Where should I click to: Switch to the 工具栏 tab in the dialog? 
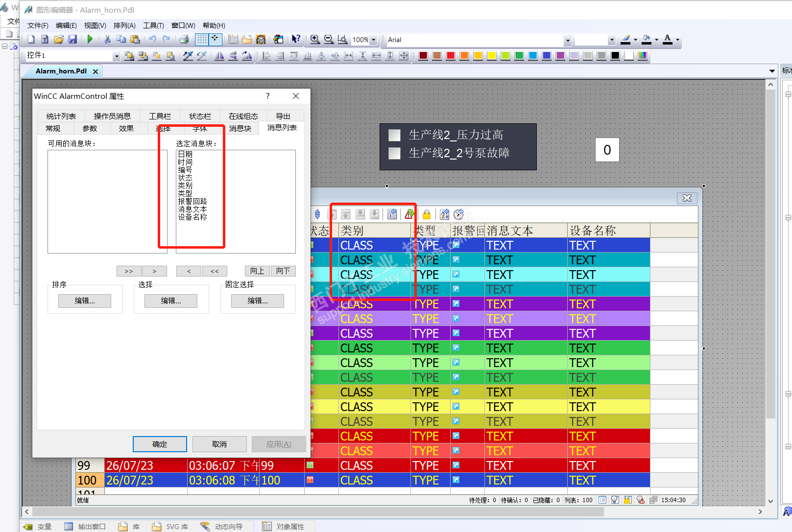click(160, 116)
